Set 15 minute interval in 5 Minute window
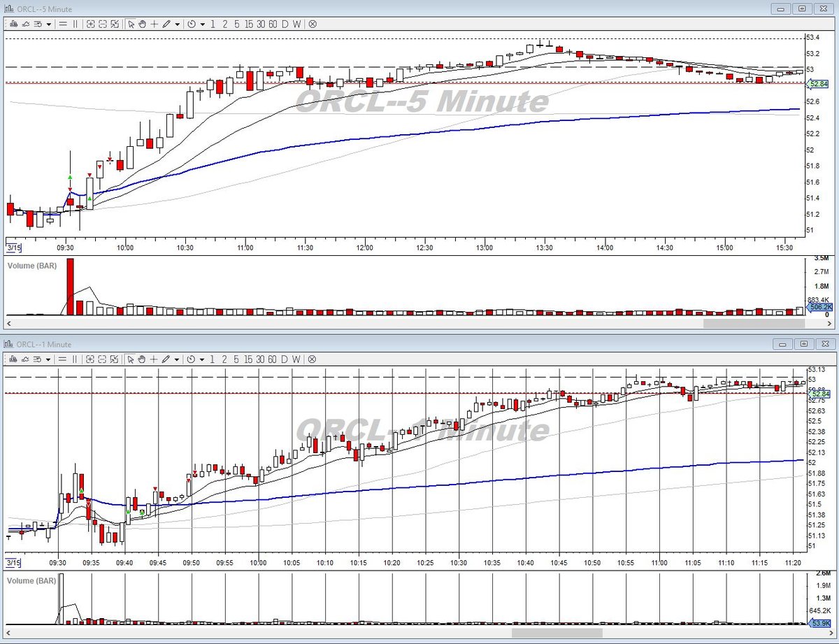The width and height of the screenshot is (839, 644). pyautogui.click(x=249, y=24)
